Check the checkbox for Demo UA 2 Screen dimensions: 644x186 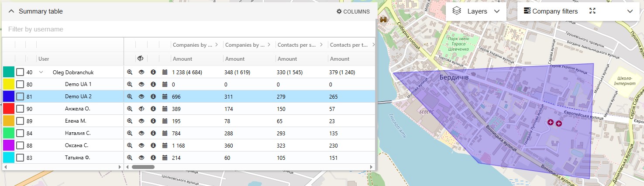[20, 96]
